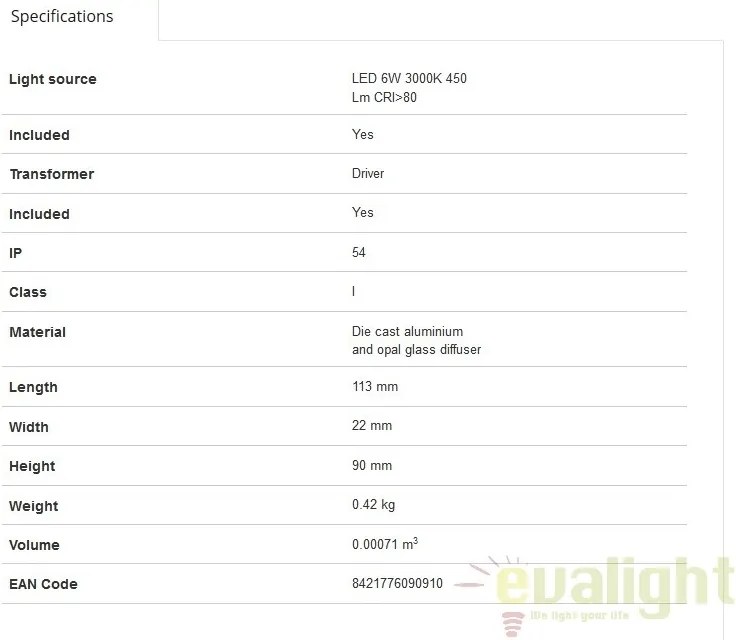This screenshot has height=640, width=736.
Task: Click the Height value 90 mm
Action: coord(371,465)
